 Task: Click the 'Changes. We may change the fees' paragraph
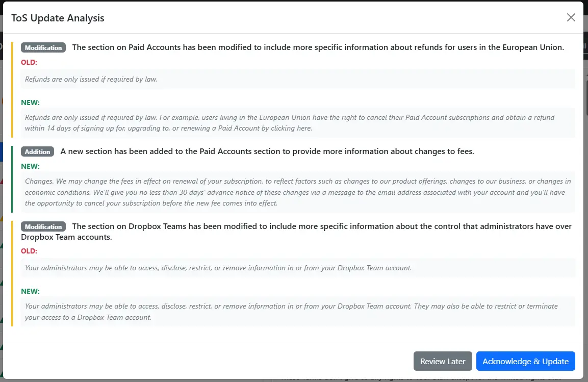click(298, 192)
